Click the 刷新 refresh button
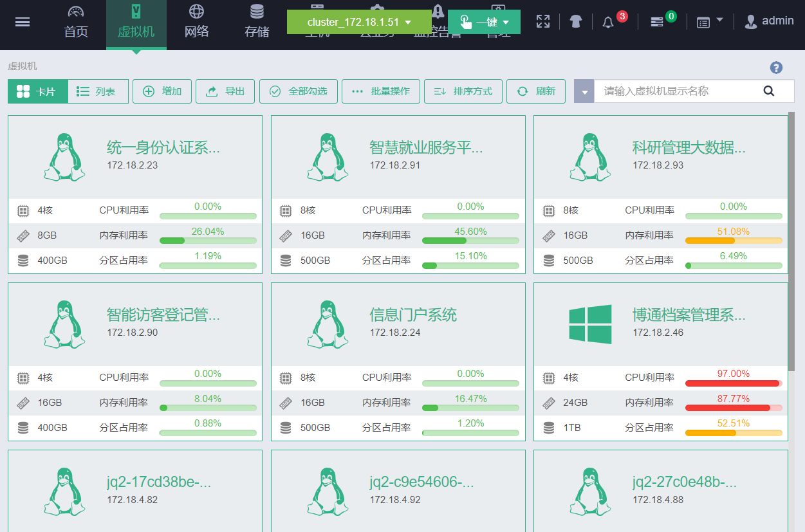Viewport: 805px width, 532px height. point(536,91)
